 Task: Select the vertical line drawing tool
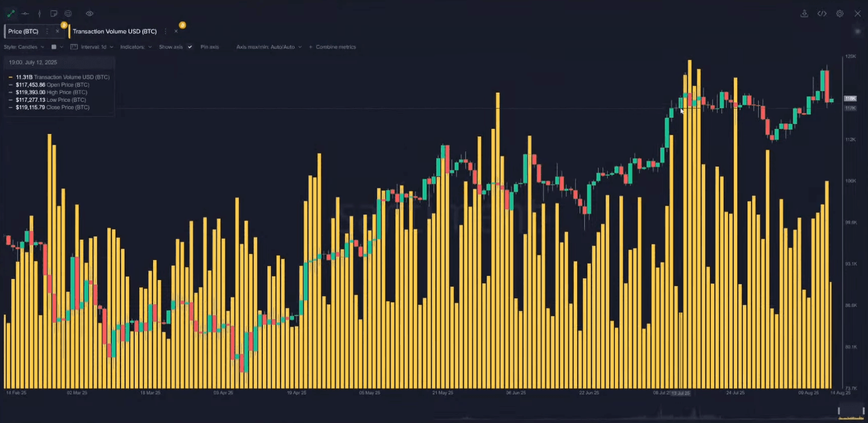(x=39, y=14)
